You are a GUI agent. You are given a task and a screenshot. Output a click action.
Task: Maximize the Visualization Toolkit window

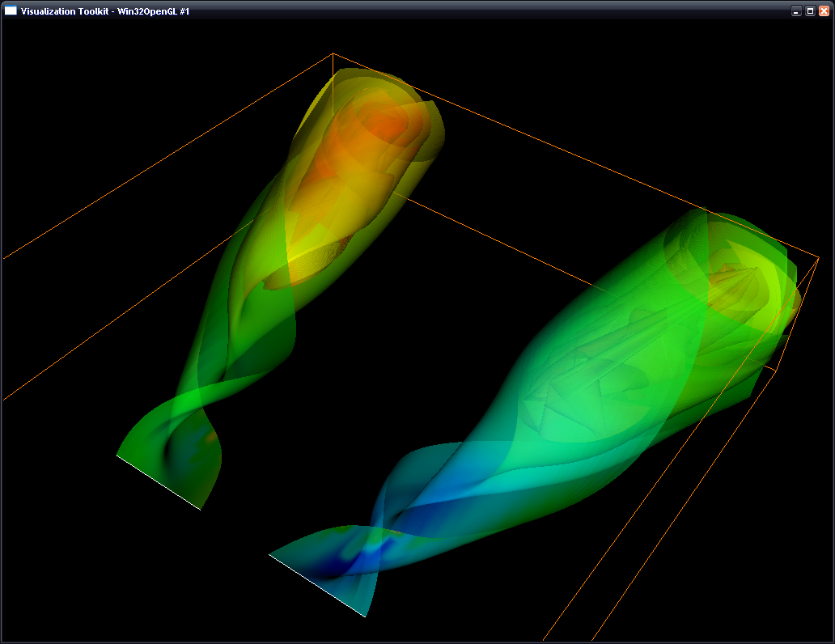pyautogui.click(x=810, y=11)
